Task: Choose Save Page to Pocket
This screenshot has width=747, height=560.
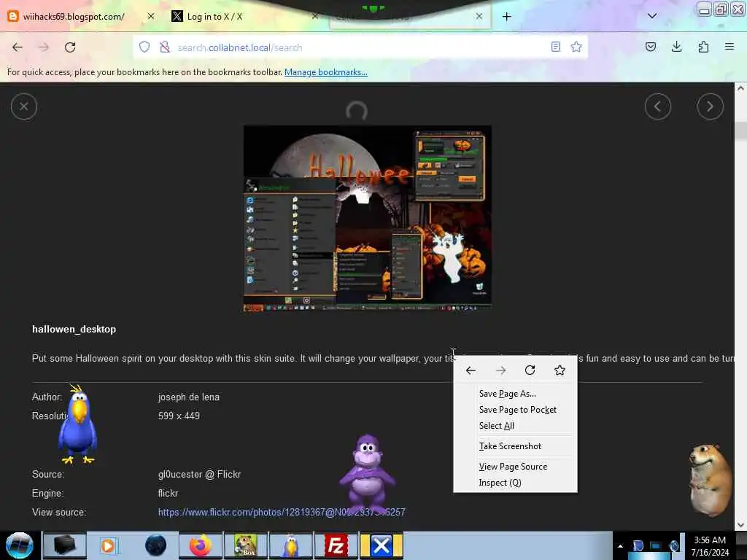Action: pyautogui.click(x=515, y=410)
